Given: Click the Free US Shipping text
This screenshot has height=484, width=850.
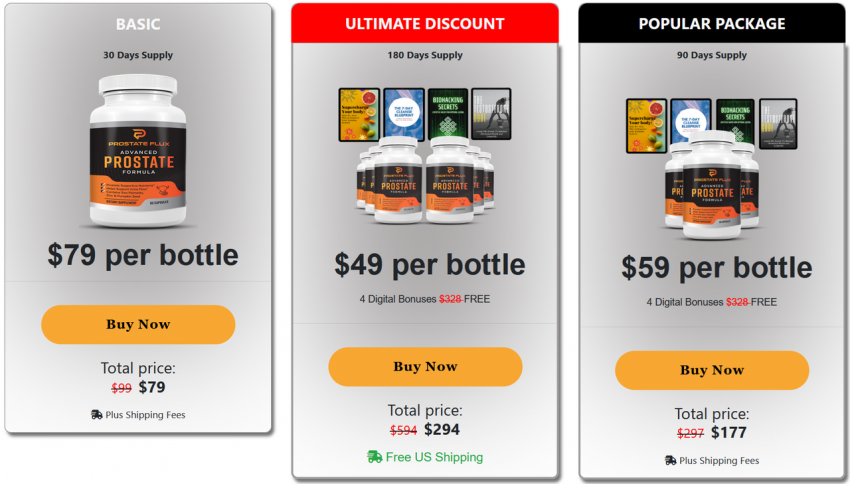Looking at the screenshot, I should (x=436, y=457).
